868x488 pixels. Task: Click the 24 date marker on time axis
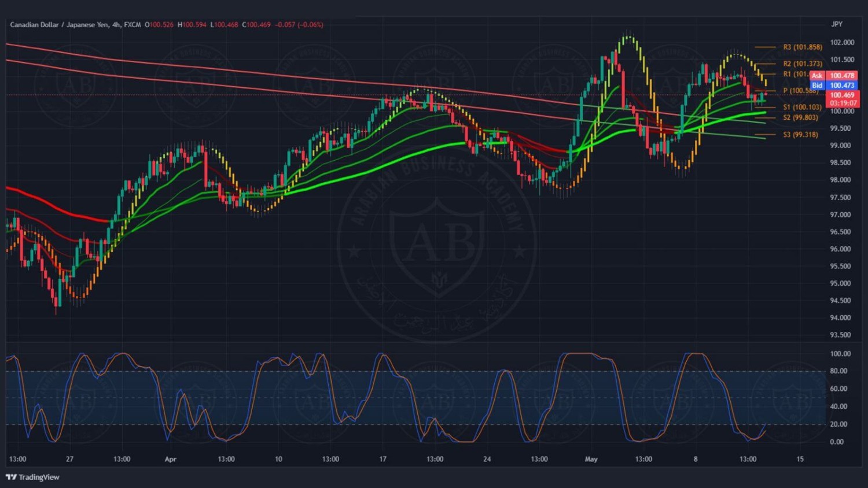(487, 459)
